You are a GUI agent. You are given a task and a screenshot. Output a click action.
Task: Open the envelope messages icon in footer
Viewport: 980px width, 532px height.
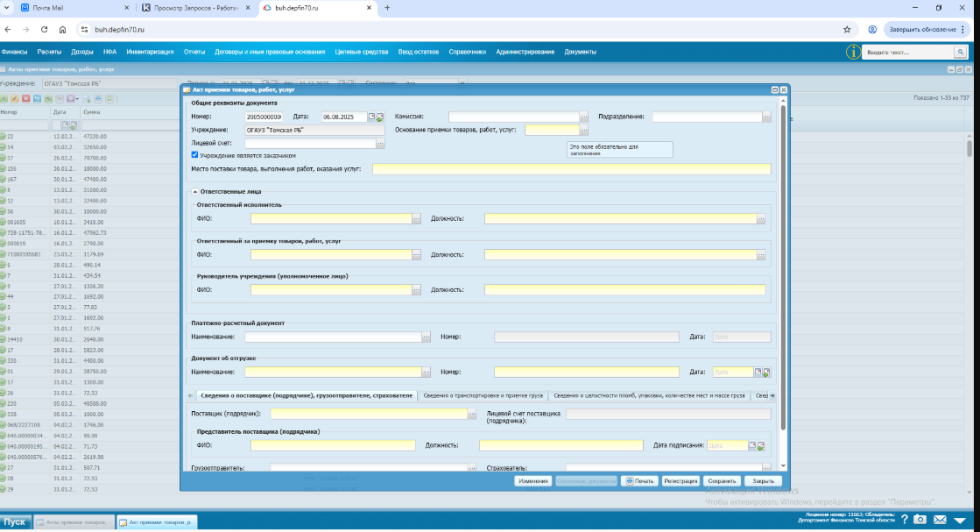(x=940, y=520)
